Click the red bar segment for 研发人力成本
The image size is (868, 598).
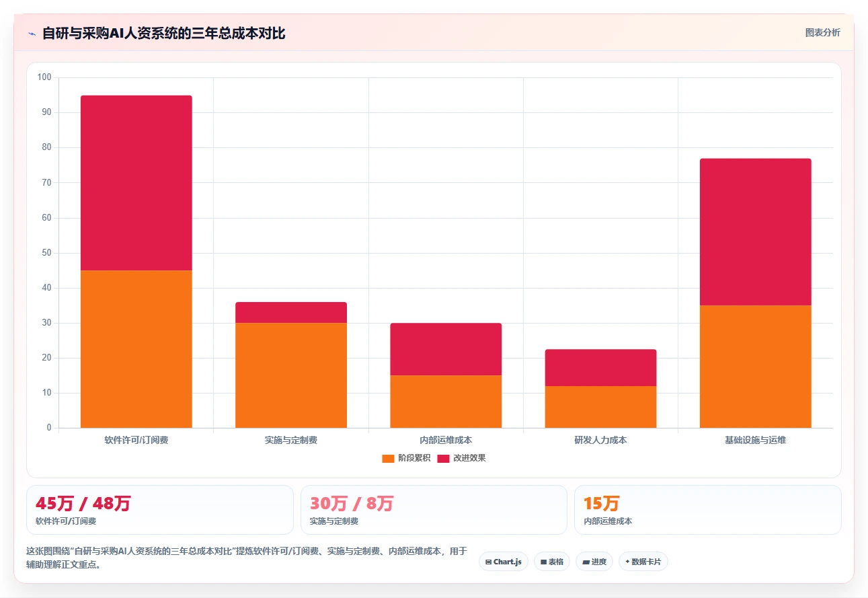pyautogui.click(x=600, y=367)
